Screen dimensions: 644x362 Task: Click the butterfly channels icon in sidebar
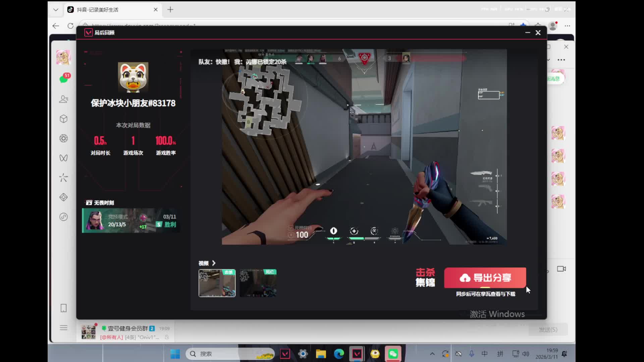(x=64, y=158)
